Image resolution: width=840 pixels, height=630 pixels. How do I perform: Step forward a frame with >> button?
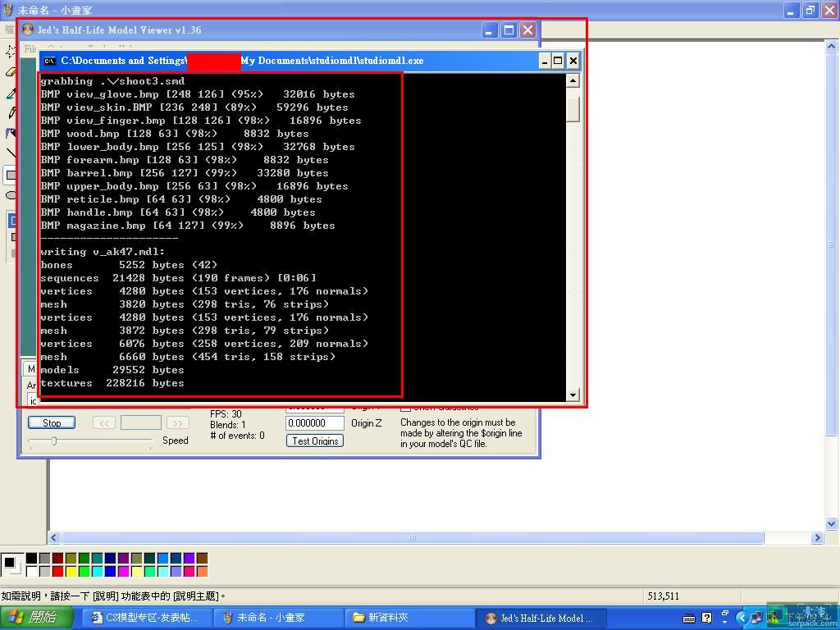pos(177,422)
